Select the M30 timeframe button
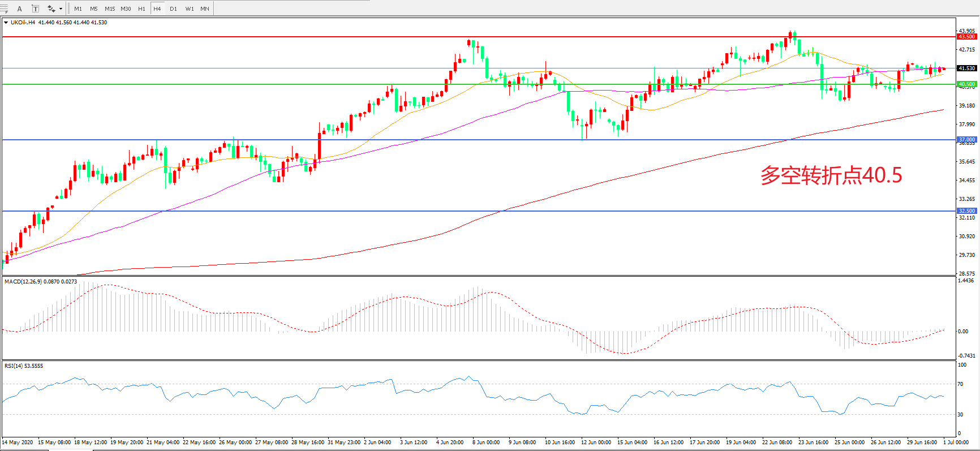 126,8
